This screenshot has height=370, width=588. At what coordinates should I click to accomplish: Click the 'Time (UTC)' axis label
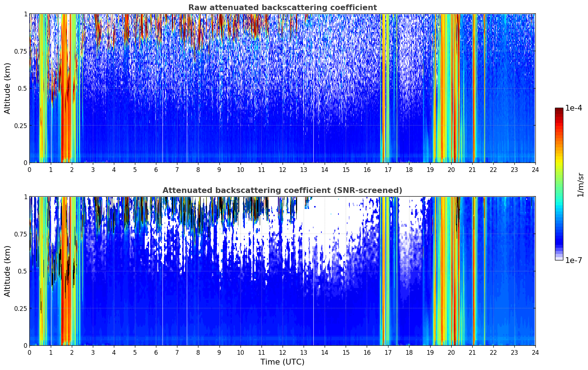pos(282,362)
